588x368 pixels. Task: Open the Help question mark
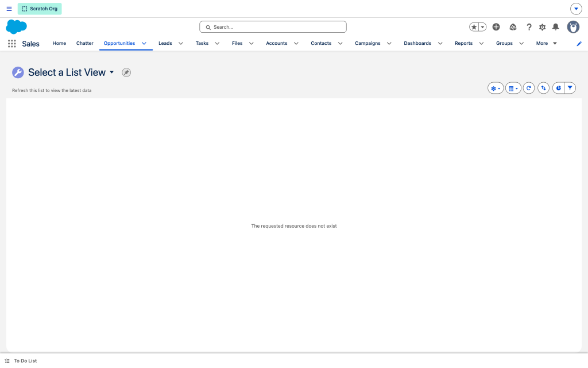click(x=529, y=27)
